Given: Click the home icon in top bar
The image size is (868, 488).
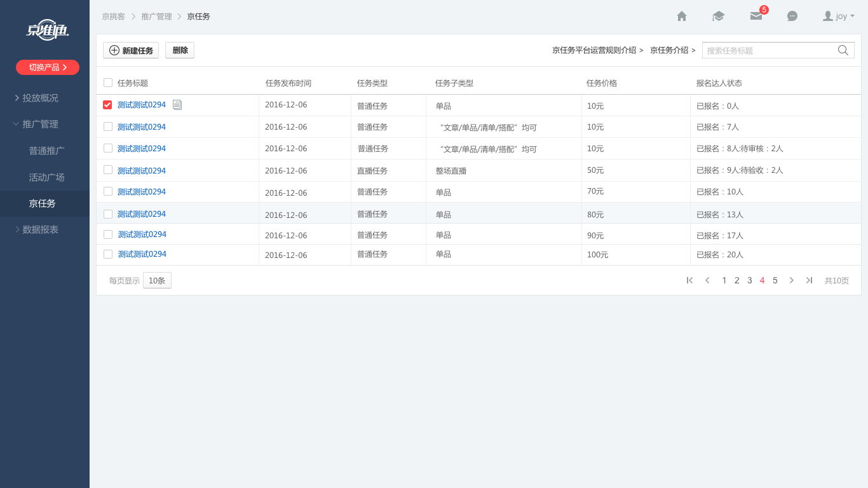Looking at the screenshot, I should 682,17.
